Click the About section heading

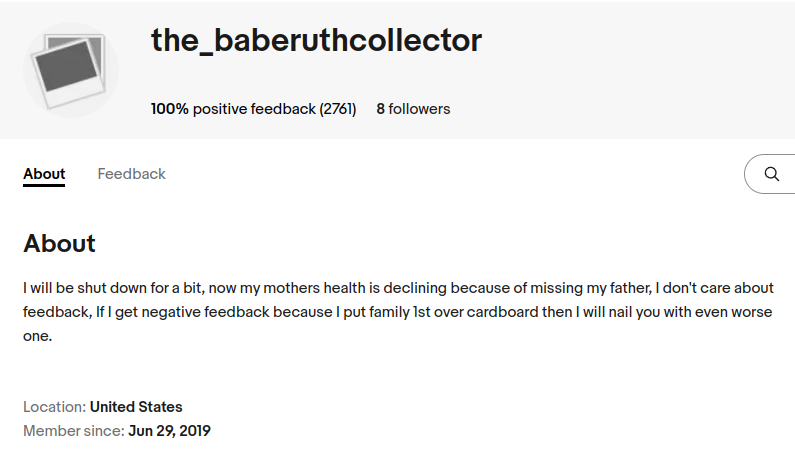(59, 243)
